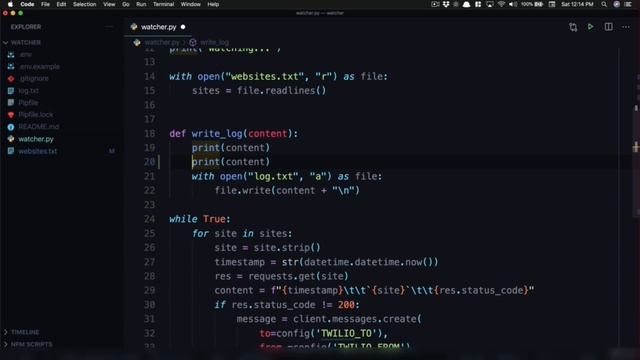Screen dimensions: 640x360
Task: Click the breadcrumb function symbol icon
Action: tap(193, 42)
